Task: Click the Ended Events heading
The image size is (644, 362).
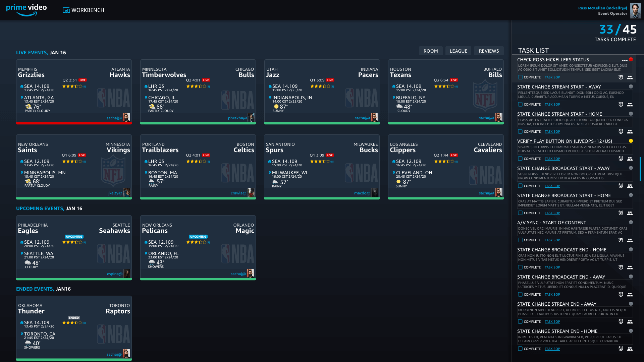Action: [x=43, y=289]
